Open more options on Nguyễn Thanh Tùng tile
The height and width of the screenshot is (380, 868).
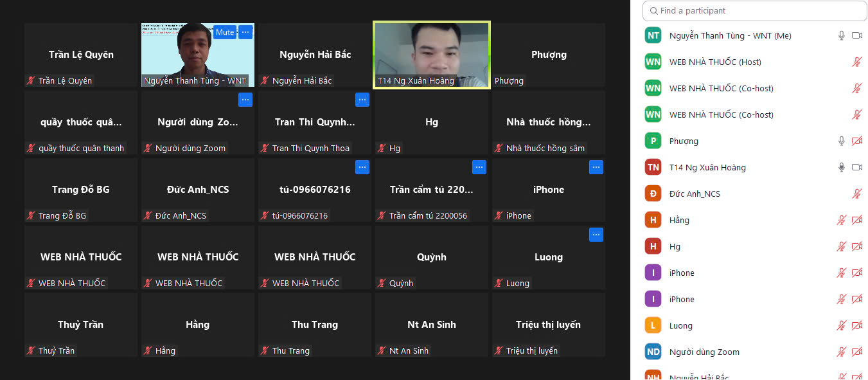[245, 32]
